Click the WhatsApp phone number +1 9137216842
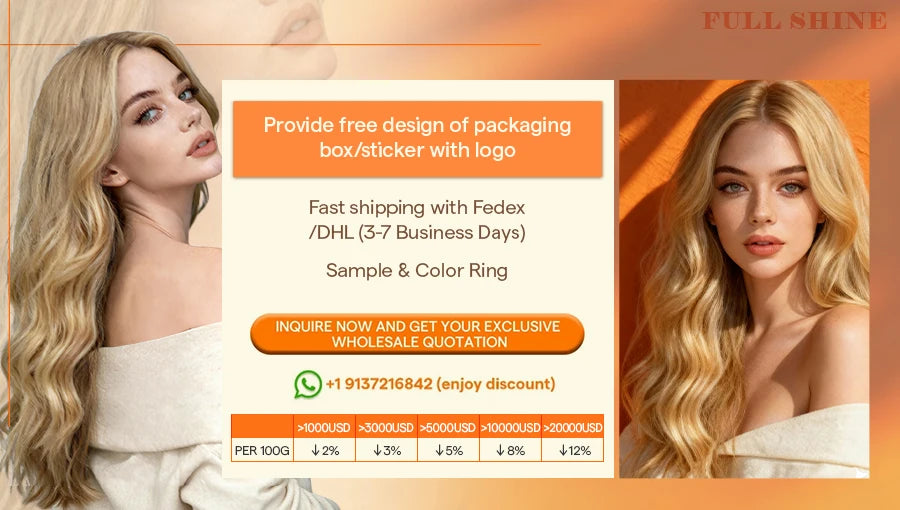This screenshot has width=900, height=510. coord(379,384)
